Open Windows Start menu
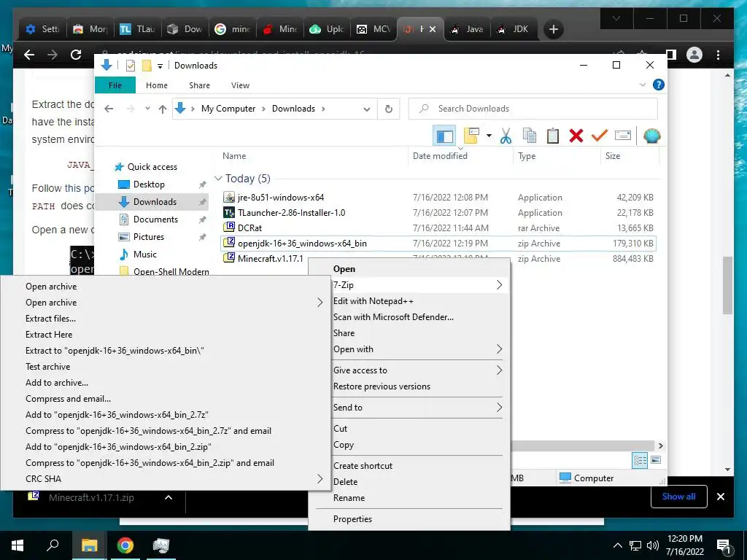747x560 pixels. 18,545
